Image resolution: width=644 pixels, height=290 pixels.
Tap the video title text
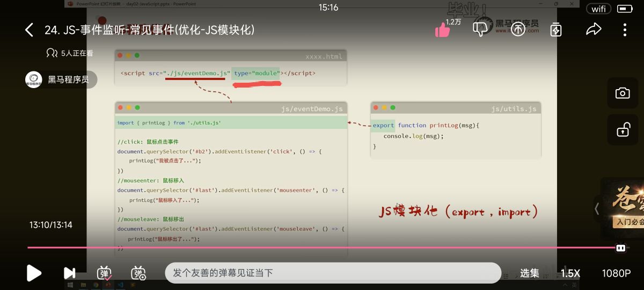150,30
